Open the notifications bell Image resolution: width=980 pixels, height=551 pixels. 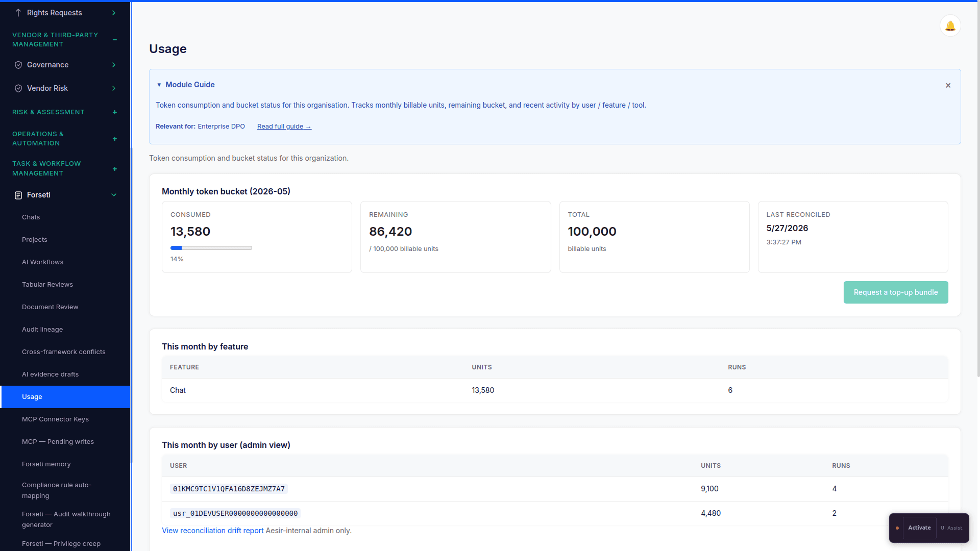coord(950,26)
